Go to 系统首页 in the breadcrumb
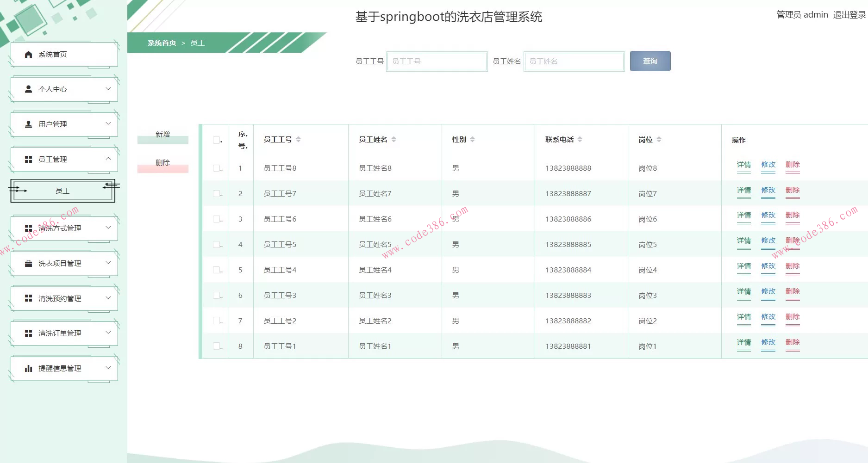Screen dimensions: 868x463 (x=162, y=43)
